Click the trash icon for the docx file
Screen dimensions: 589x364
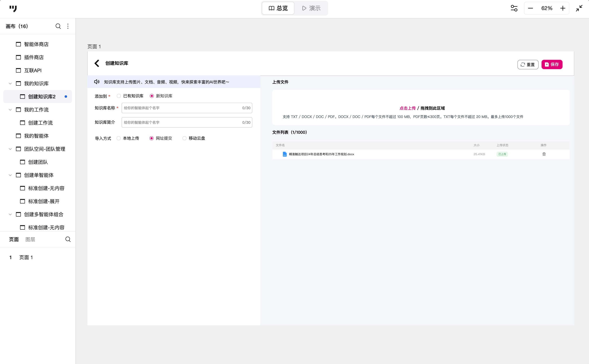pos(544,154)
